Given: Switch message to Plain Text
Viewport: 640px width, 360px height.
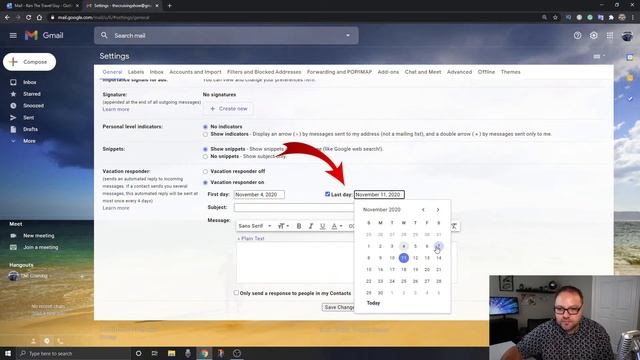Looking at the screenshot, I should click(251, 238).
